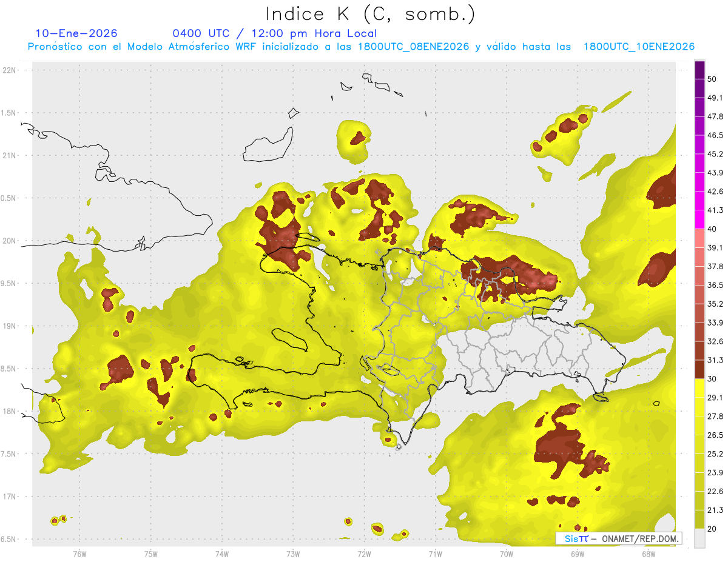
Task: Click the "49.1" color scale label
Action: tap(716, 98)
